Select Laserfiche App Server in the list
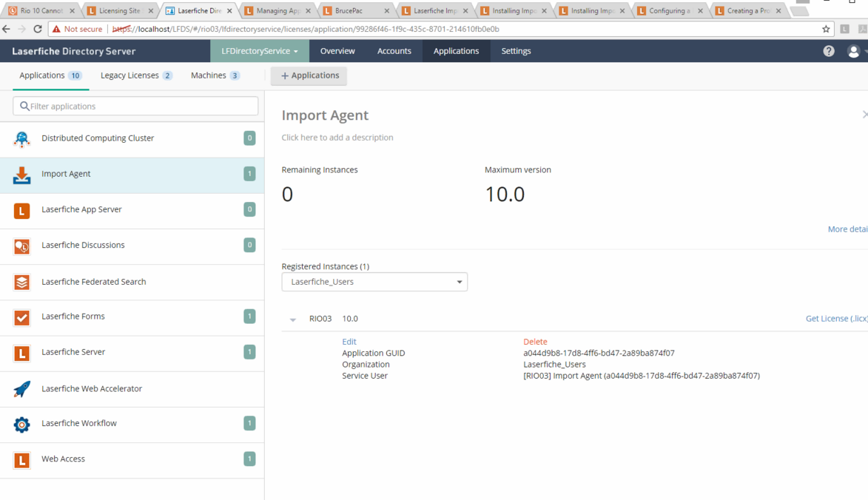 pos(132,211)
